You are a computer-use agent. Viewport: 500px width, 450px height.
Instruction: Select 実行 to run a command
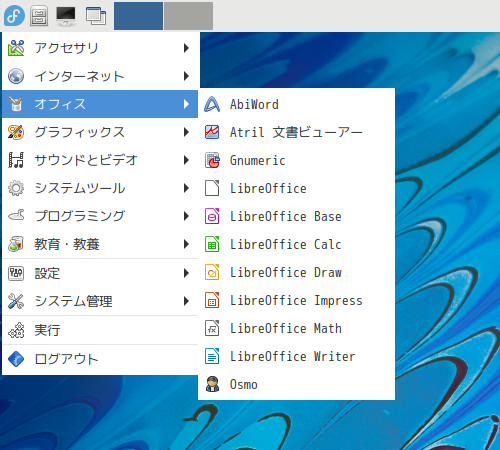(100, 330)
